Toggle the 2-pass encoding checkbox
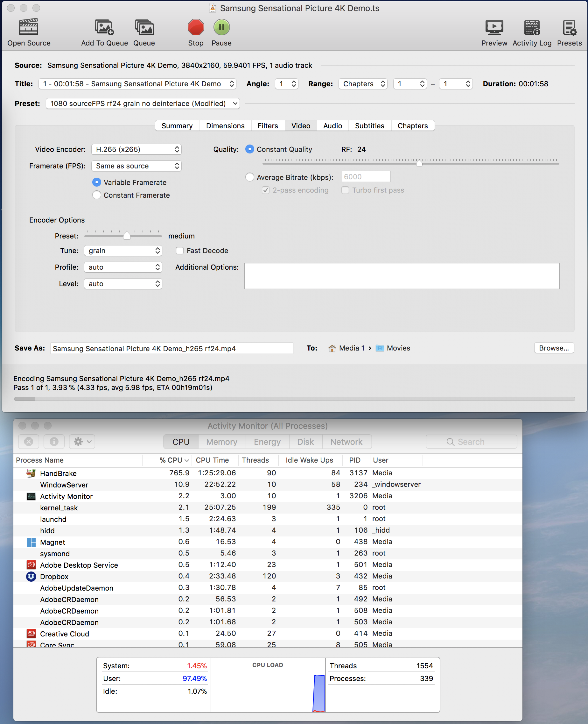This screenshot has width=588, height=724. (266, 190)
